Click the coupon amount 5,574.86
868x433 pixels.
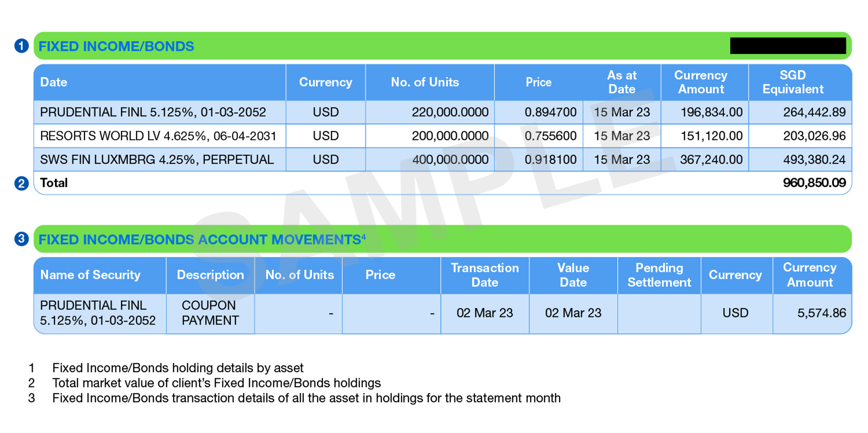(821, 313)
